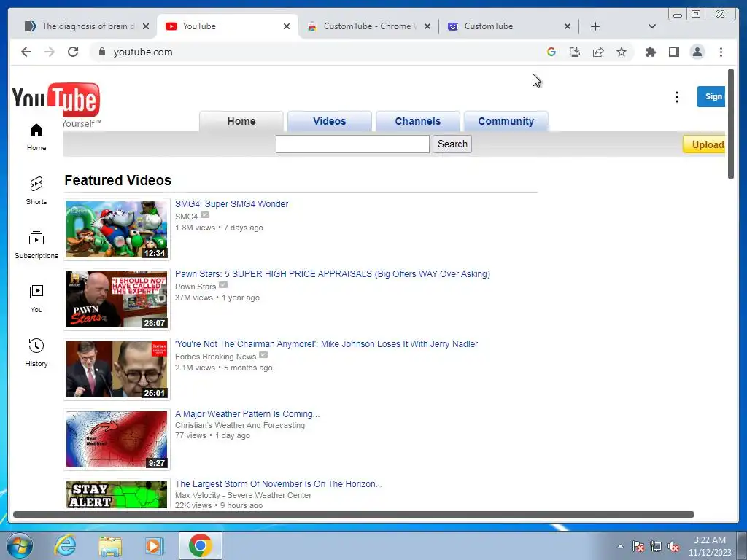Click the Chrome taskbar icon

point(200,545)
